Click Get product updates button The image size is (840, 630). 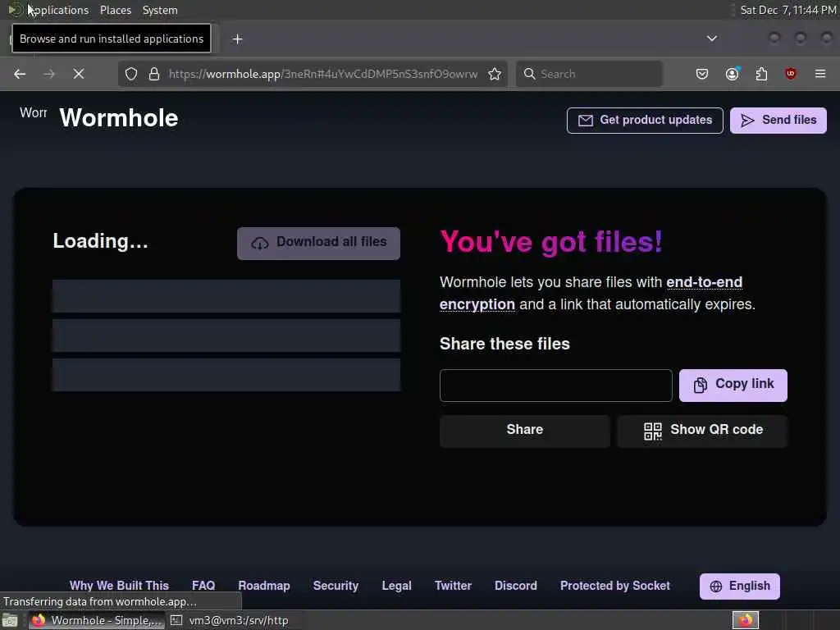coord(645,120)
